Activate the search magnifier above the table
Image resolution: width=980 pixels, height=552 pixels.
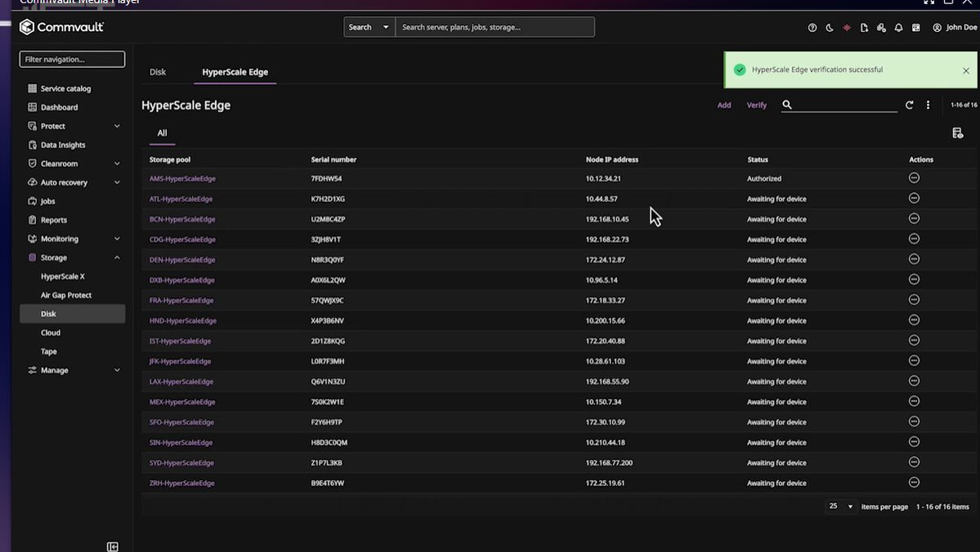(785, 105)
